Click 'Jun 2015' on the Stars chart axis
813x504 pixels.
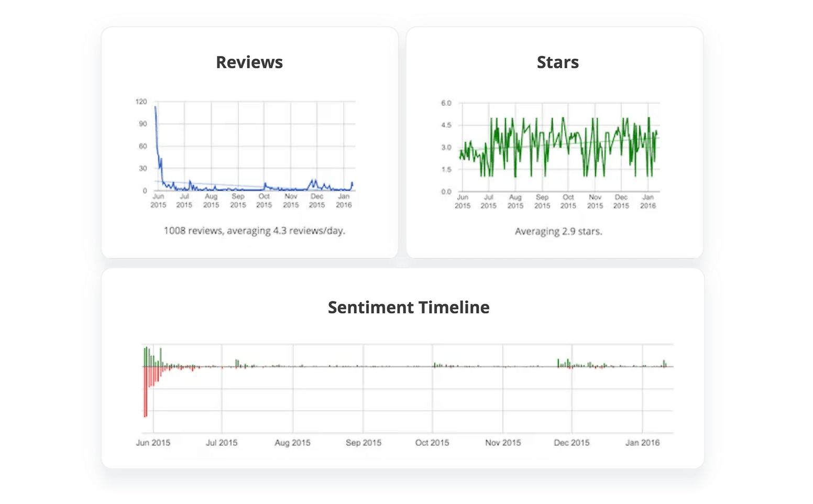463,202
